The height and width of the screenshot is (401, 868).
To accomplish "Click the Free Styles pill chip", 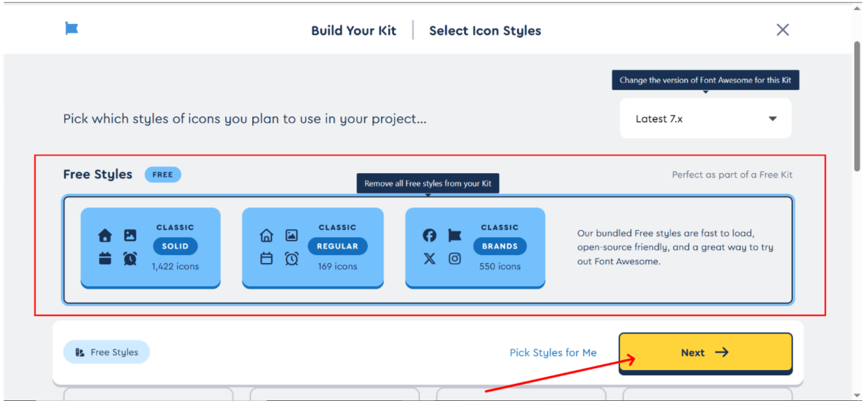I will point(106,352).
